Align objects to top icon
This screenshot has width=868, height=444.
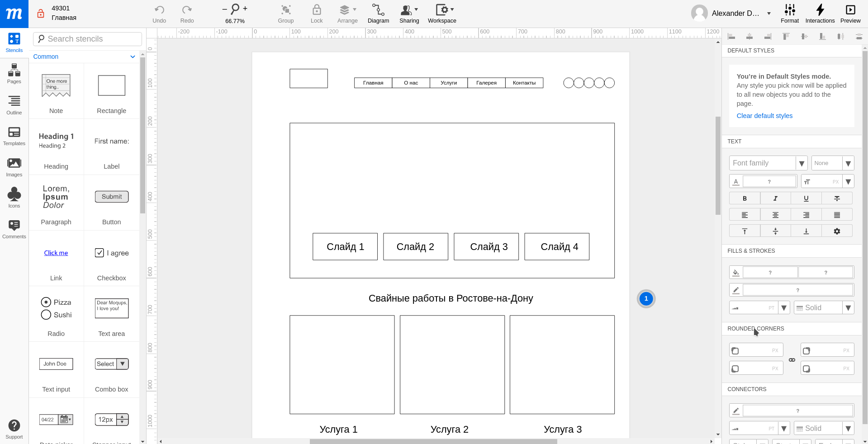[786, 37]
